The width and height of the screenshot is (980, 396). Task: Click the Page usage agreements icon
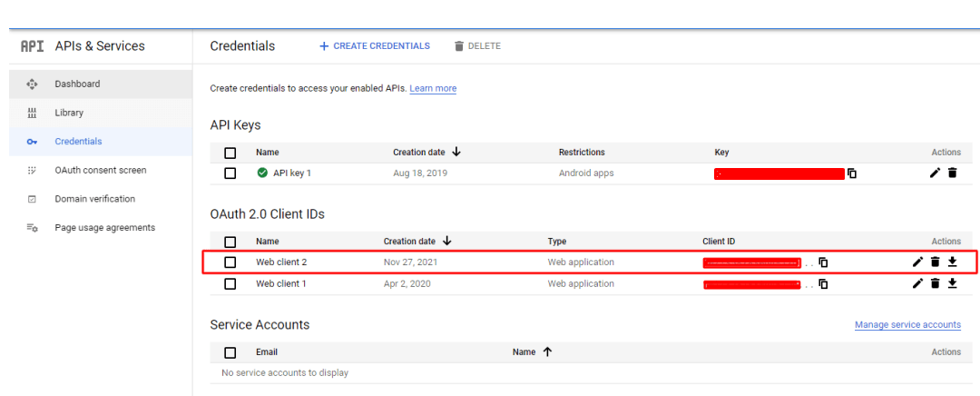(32, 228)
